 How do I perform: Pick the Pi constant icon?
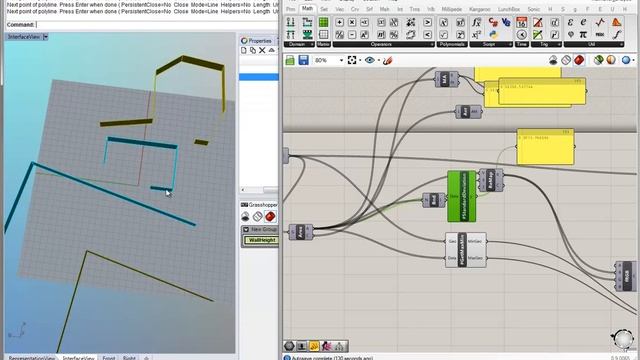point(583,35)
